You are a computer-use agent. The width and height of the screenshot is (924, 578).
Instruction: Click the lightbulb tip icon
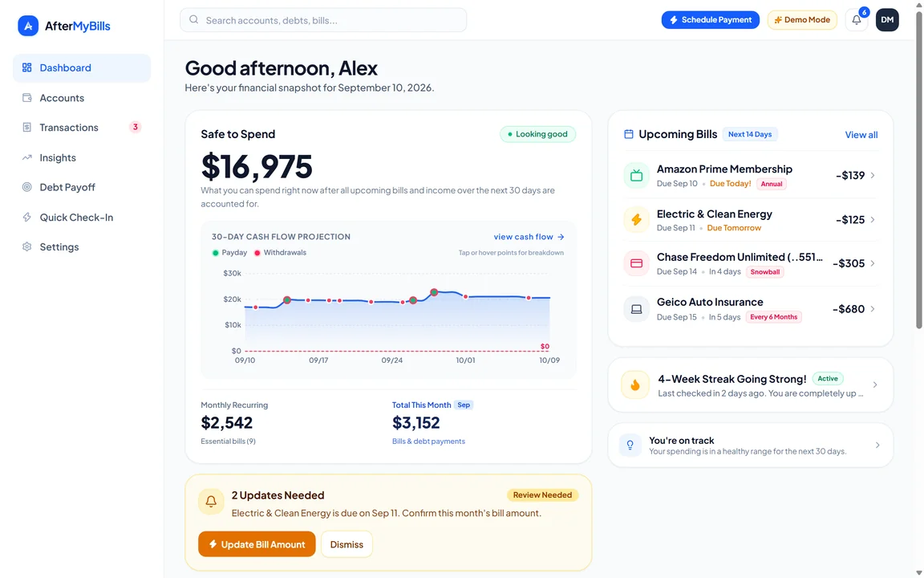coord(630,445)
